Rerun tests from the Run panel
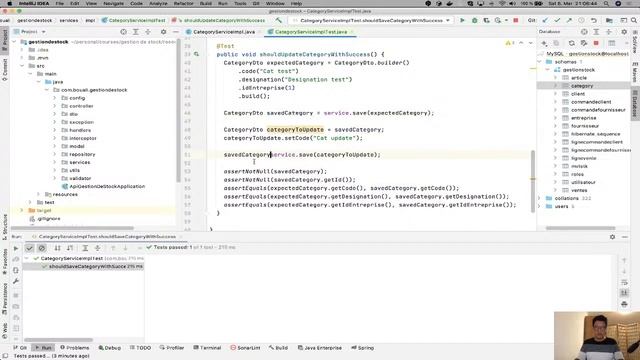Screen dimensions: 640x360 click(x=16, y=248)
